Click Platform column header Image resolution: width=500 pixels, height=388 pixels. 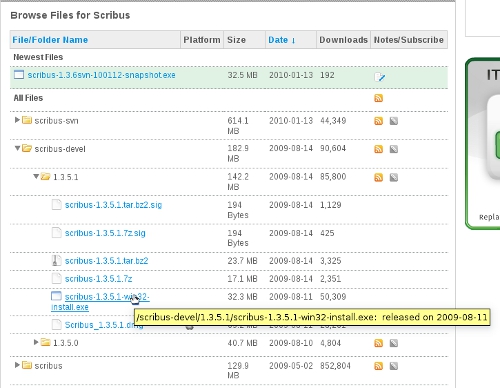click(x=202, y=40)
